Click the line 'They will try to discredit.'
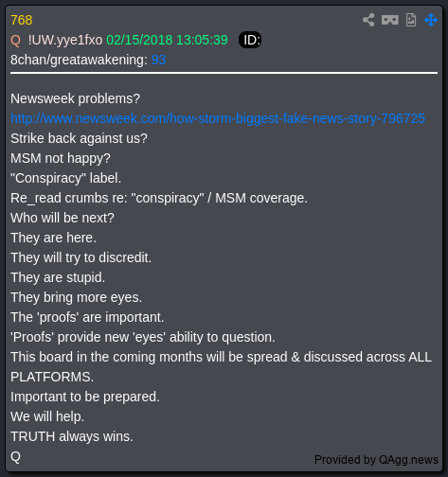The width and height of the screenshot is (448, 477). pyautogui.click(x=81, y=257)
